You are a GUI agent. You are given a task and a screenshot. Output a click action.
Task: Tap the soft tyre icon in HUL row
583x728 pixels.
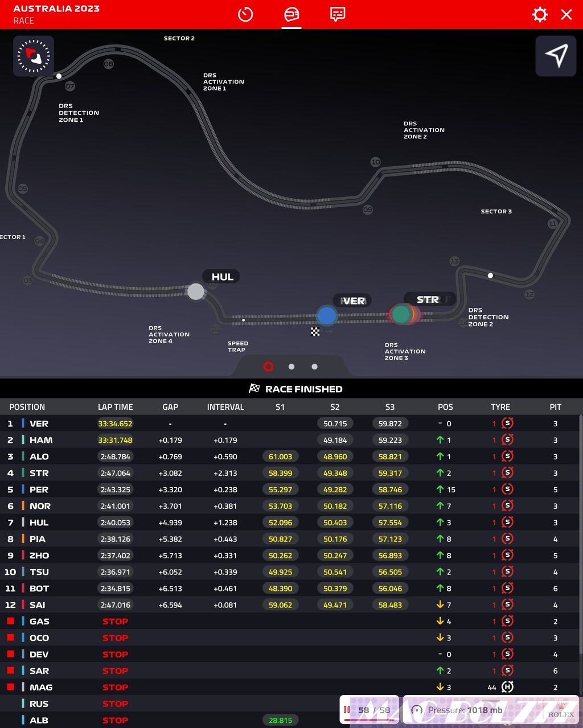pyautogui.click(x=507, y=522)
